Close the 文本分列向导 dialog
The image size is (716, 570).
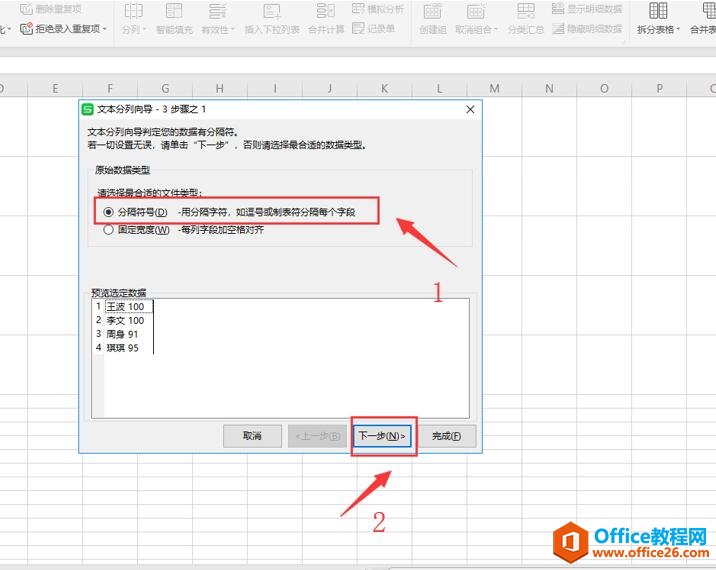tap(470, 110)
